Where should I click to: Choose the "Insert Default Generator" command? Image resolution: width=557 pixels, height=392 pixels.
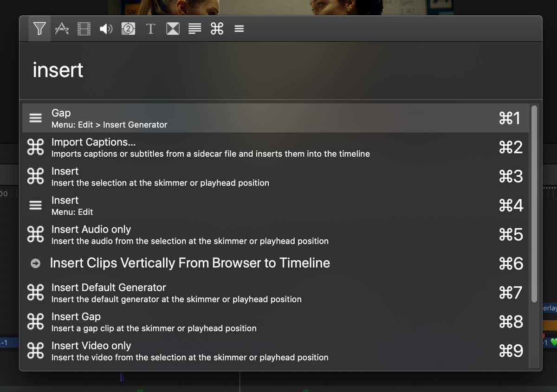276,293
